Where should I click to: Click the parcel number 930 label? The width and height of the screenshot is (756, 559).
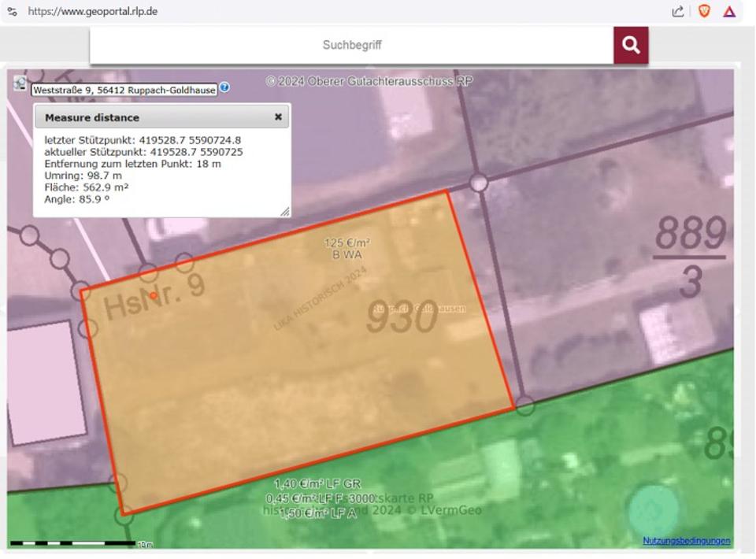pyautogui.click(x=402, y=319)
